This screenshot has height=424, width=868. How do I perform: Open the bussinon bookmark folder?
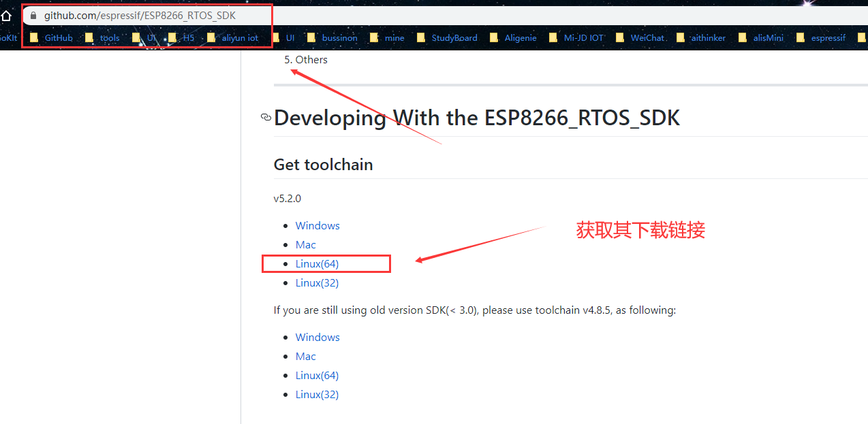pos(332,38)
